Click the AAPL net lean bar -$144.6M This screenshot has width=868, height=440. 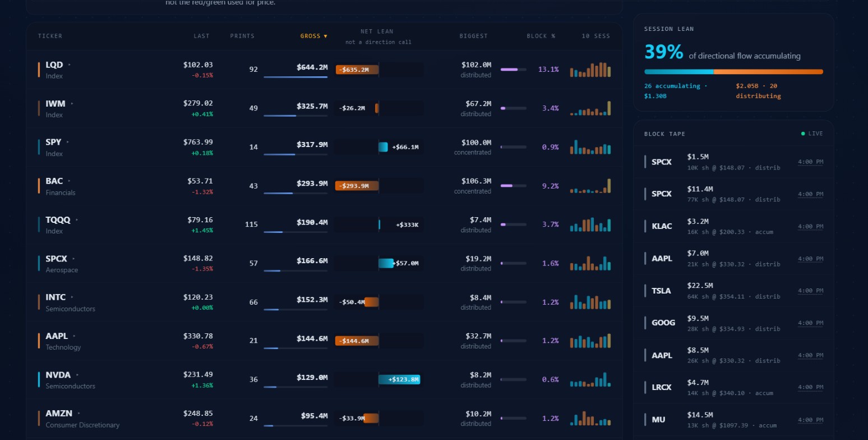coord(357,341)
